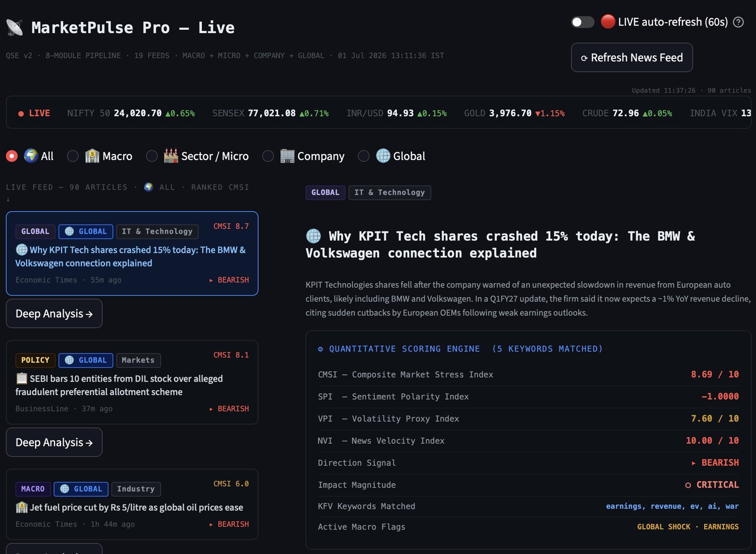
Task: Click globe icon before KPIT card headline
Action: (x=22, y=250)
